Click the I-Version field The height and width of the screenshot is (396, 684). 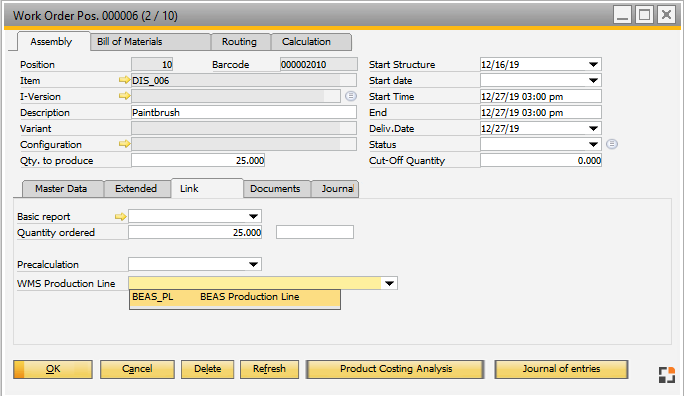click(236, 96)
